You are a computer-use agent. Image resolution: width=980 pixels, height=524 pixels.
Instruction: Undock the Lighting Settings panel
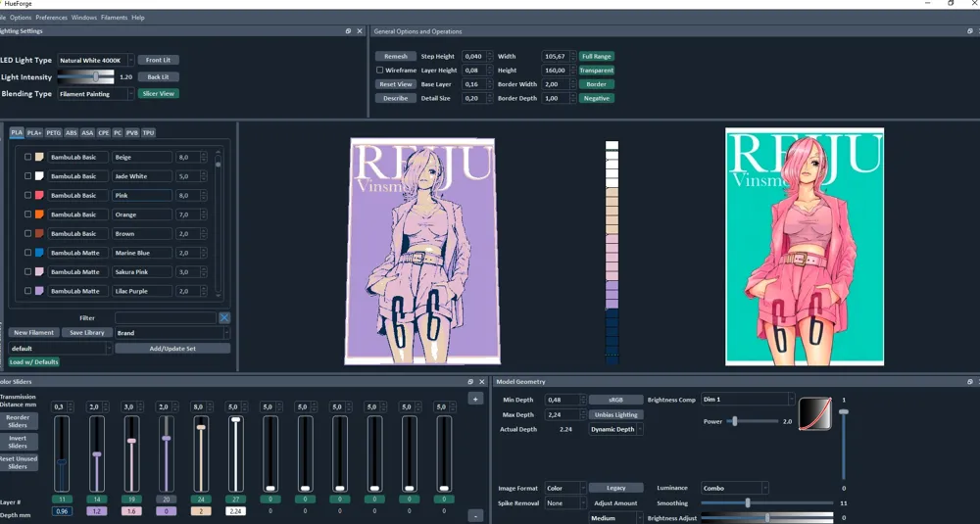click(348, 31)
